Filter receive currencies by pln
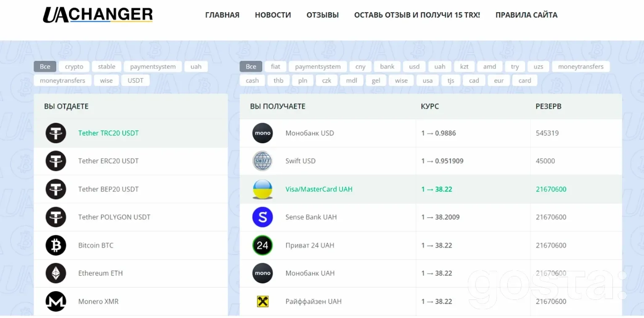Image resolution: width=644 pixels, height=318 pixels. coord(303,80)
